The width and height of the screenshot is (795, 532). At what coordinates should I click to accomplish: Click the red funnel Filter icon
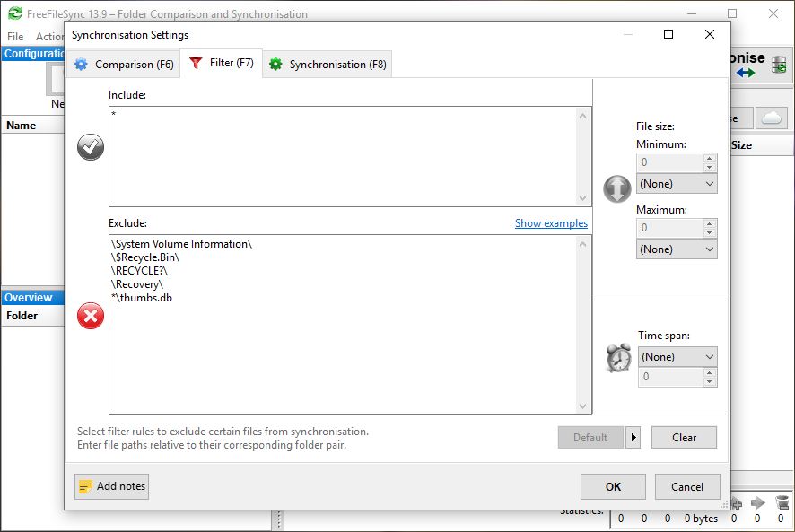coord(196,63)
